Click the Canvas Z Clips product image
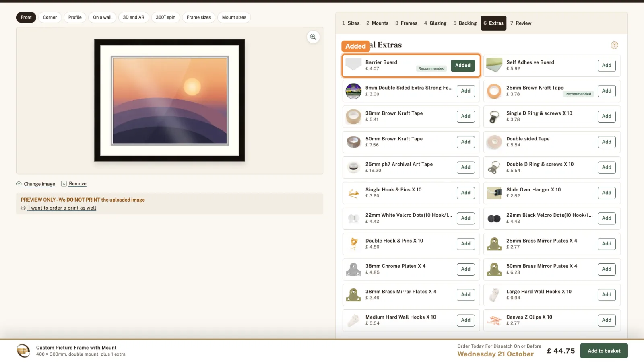 tap(494, 320)
